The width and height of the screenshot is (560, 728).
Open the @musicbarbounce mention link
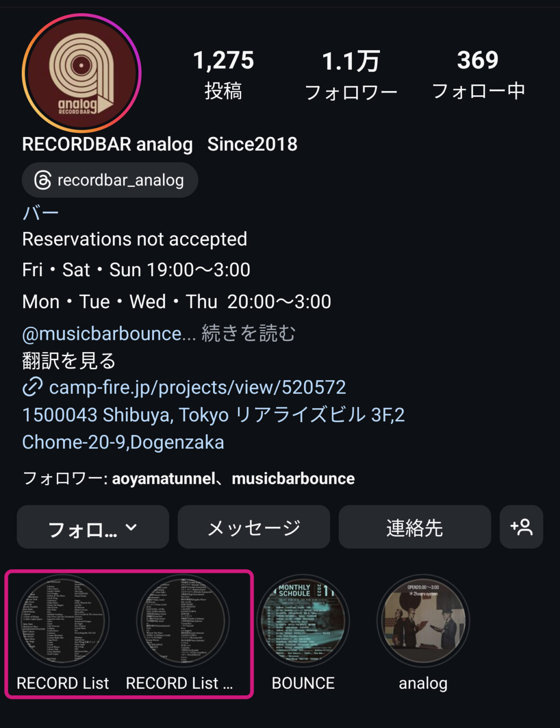(x=108, y=334)
